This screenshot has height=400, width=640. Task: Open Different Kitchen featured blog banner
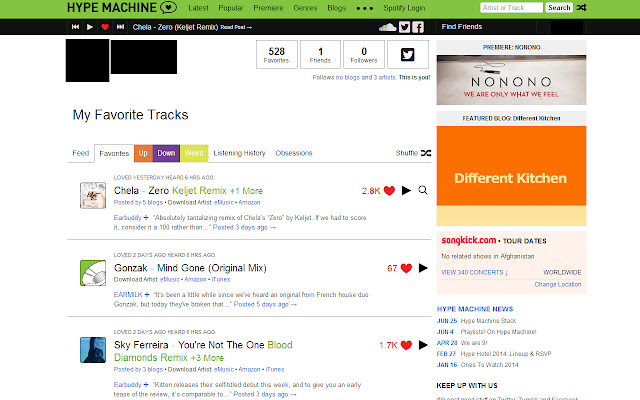pyautogui.click(x=511, y=176)
